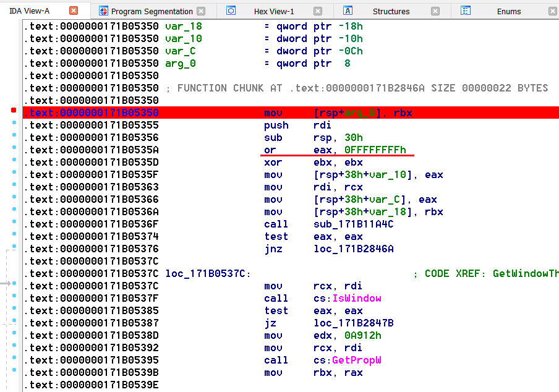The height and width of the screenshot is (392, 559).
Task: Follow the GetPropW import reference
Action: pyautogui.click(x=357, y=360)
